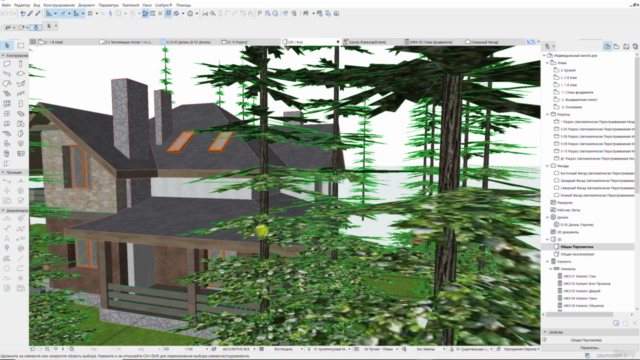The height and width of the screenshot is (360, 640).
Task: Toggle the grid display button in toolbar
Action: coord(169,13)
